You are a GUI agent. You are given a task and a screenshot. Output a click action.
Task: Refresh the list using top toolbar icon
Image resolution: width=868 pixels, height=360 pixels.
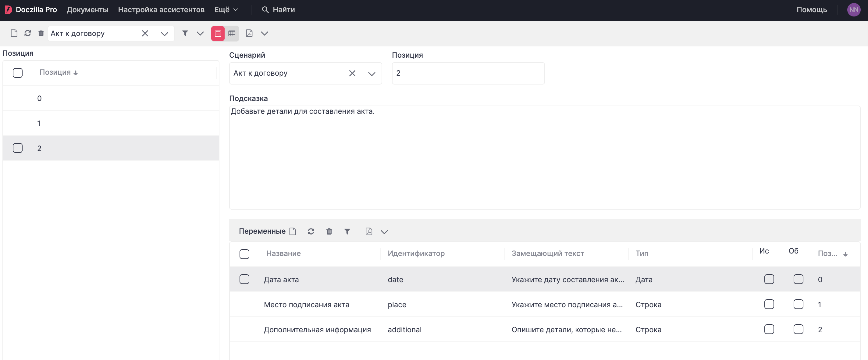tap(28, 33)
